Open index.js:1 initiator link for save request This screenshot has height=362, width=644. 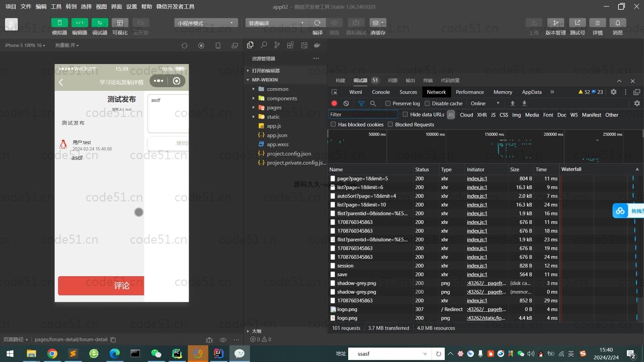point(477,275)
